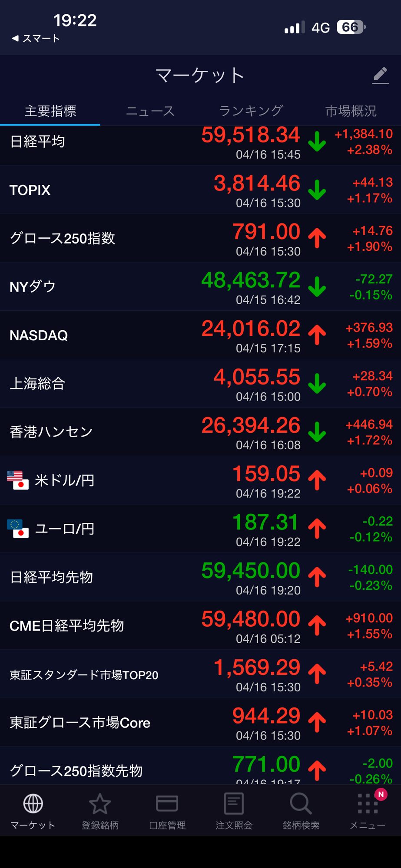
Task: Tap the edit pencil icon
Action: 380,76
